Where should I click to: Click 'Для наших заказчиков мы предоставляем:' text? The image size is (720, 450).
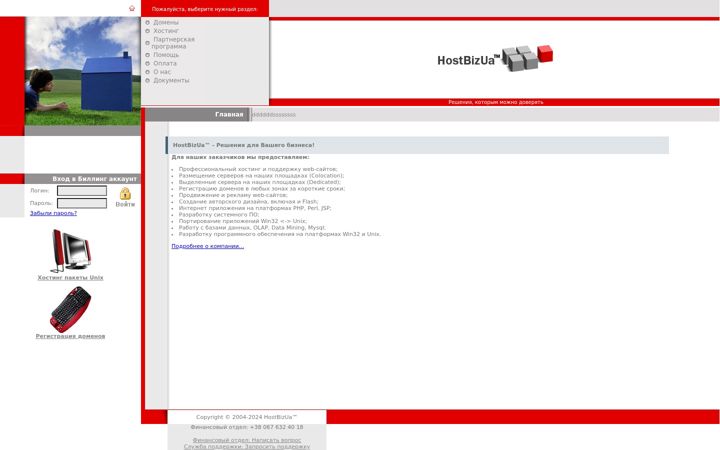(240, 157)
